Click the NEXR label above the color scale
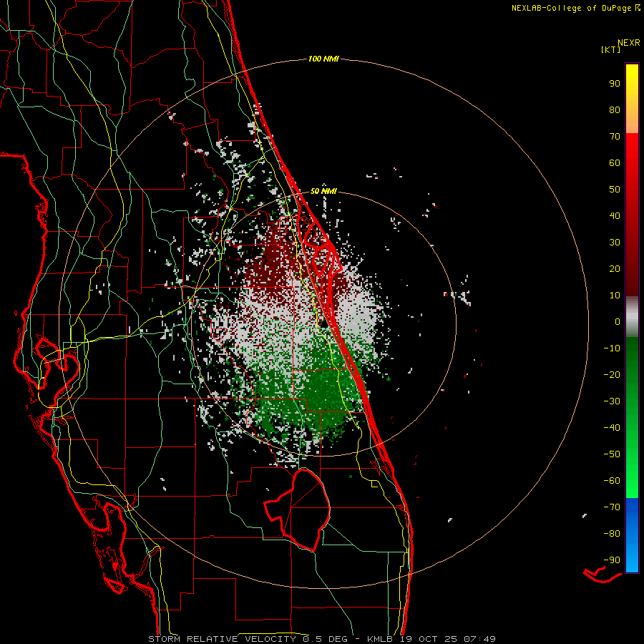The height and width of the screenshot is (644, 644). [x=629, y=43]
